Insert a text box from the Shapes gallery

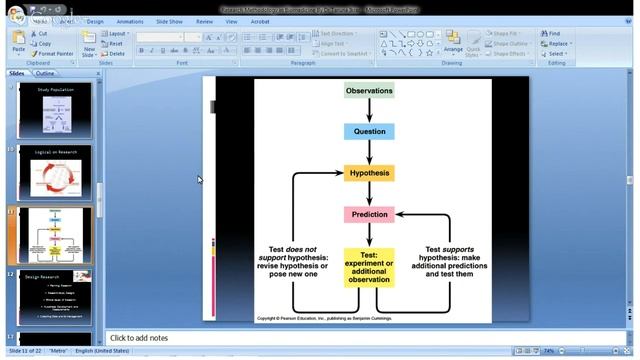[x=383, y=34]
